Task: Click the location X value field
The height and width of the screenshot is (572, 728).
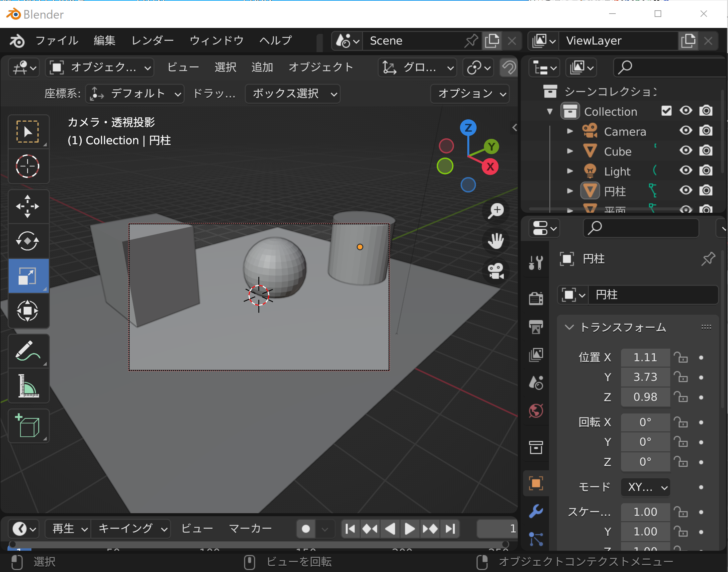Action: coord(645,357)
